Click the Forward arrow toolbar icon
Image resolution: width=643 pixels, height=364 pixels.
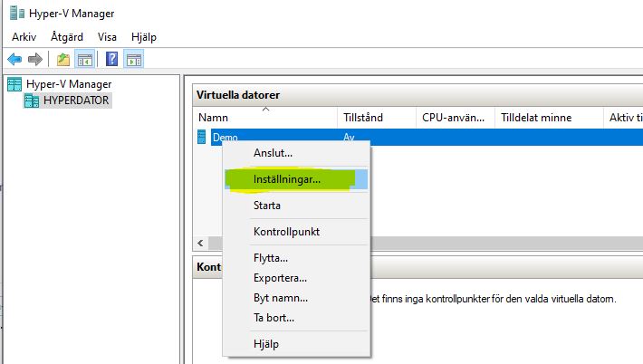tap(34, 60)
